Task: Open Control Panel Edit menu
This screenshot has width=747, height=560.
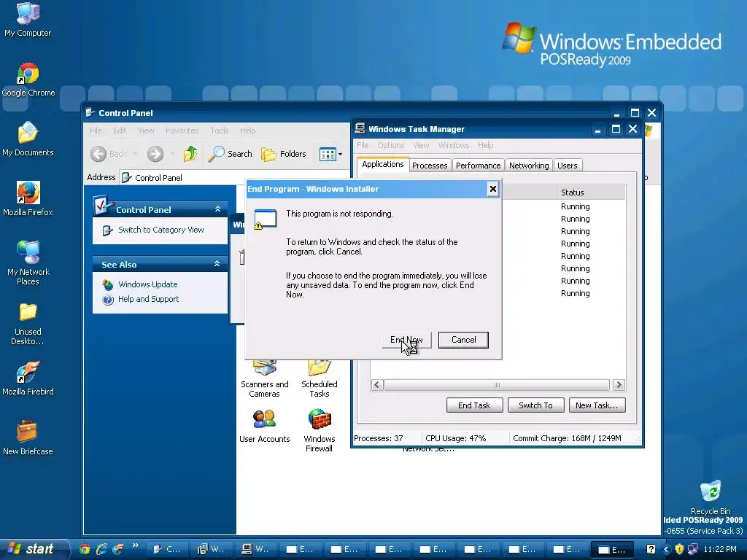Action: coord(120,131)
